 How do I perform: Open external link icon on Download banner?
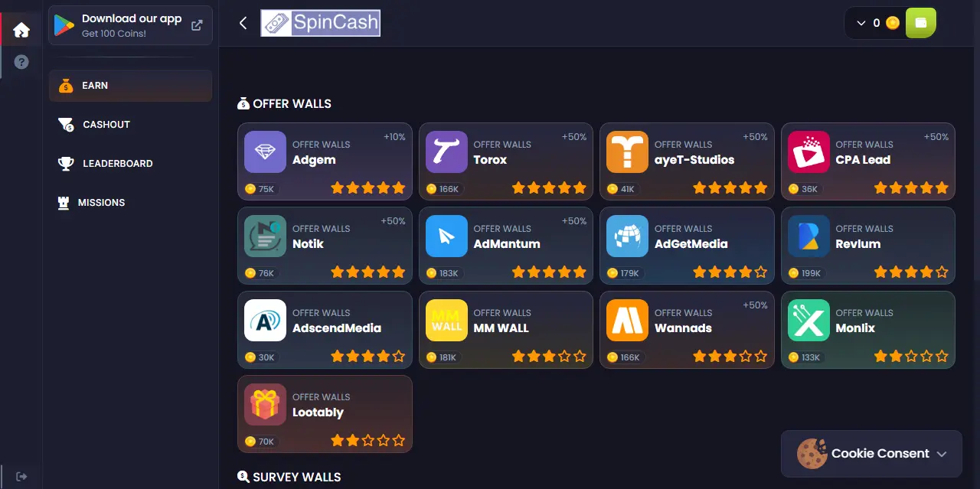197,24
